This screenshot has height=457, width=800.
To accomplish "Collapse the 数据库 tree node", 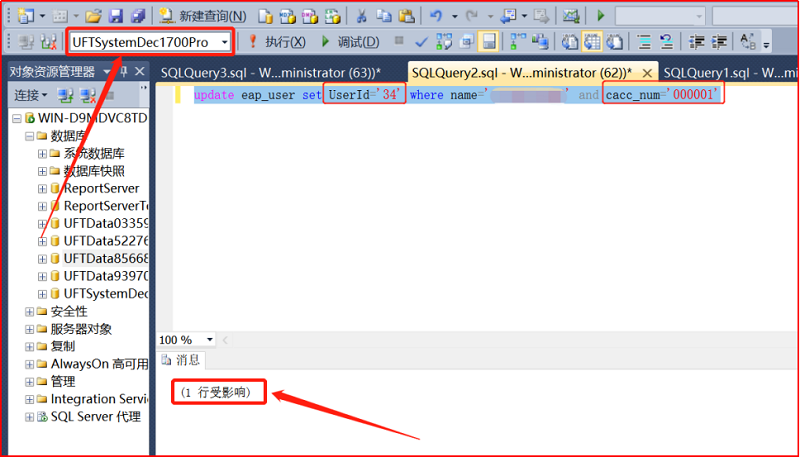I will coord(30,136).
